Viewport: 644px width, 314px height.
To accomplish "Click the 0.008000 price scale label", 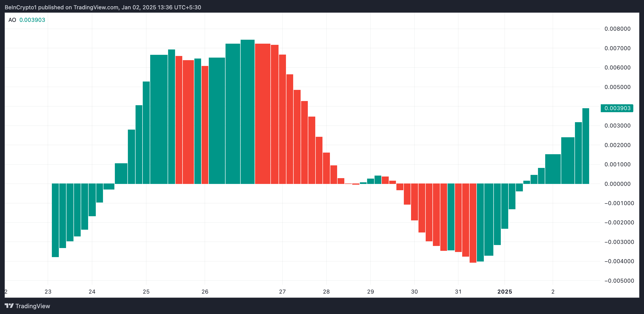I will click(x=617, y=29).
